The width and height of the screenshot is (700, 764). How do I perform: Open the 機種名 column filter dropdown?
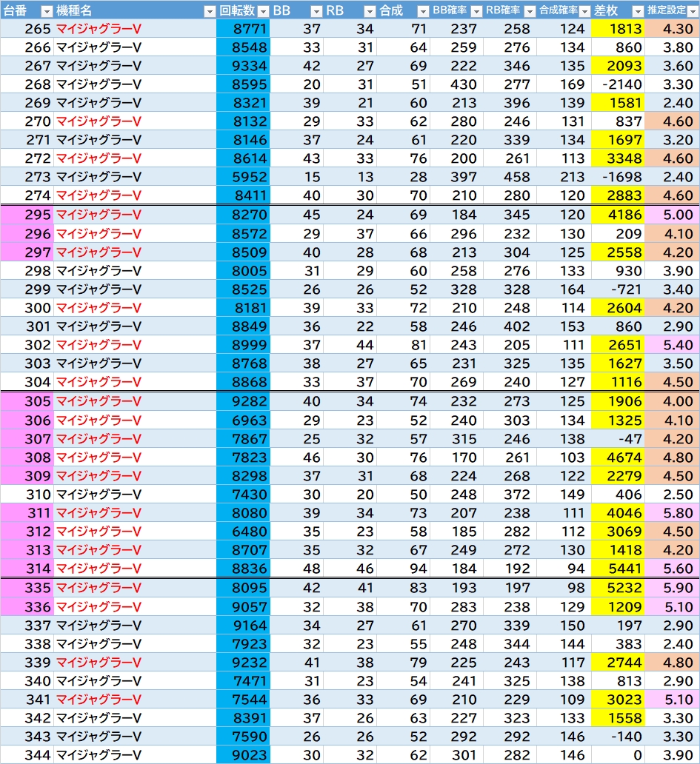[x=210, y=11]
